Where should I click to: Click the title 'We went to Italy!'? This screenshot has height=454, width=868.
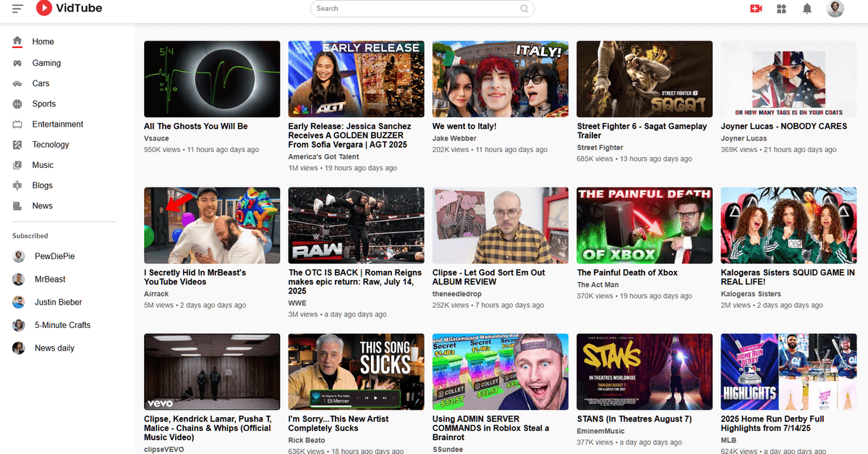pyautogui.click(x=464, y=126)
